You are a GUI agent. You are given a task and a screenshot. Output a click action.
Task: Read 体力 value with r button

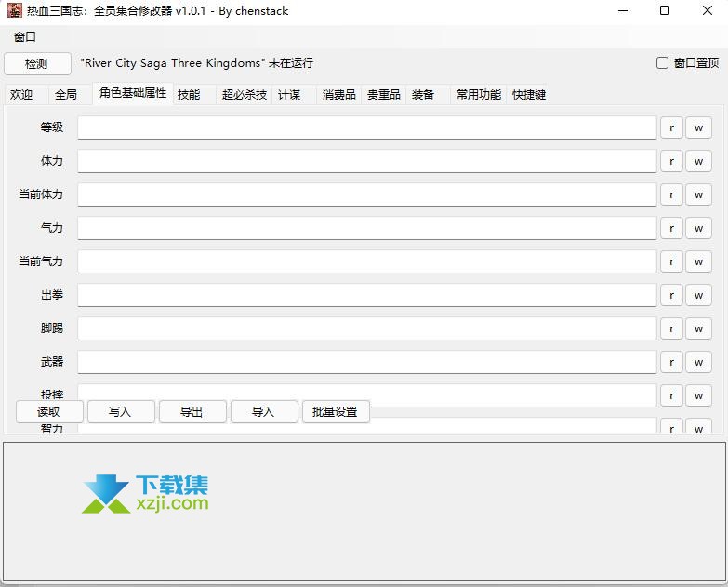(671, 161)
